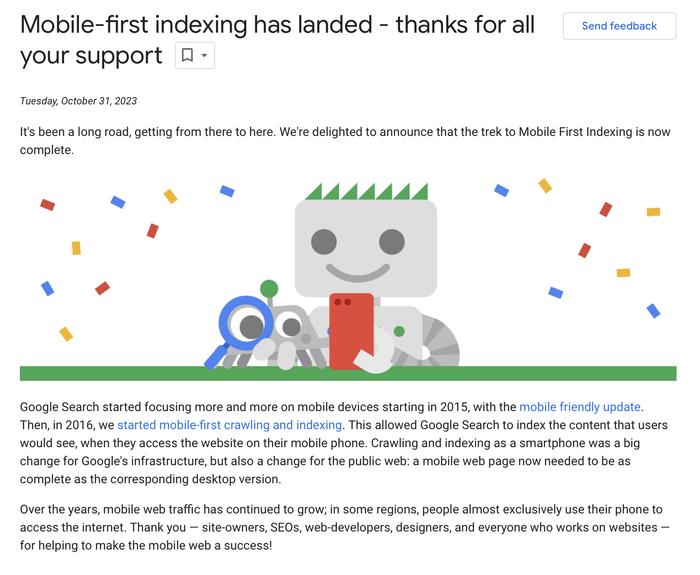Click the two dark camera dots on the red phone

coord(342,302)
